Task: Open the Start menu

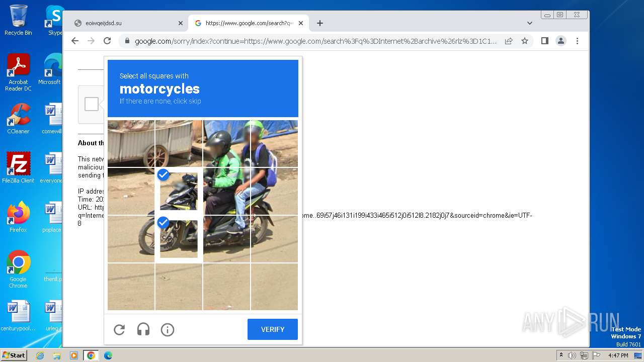Action: click(14, 355)
